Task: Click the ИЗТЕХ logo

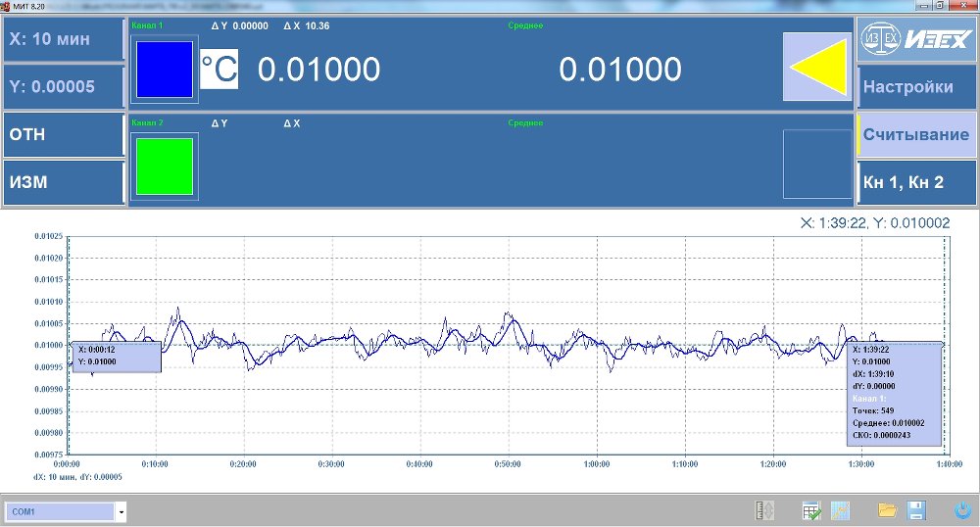Action: [x=916, y=40]
